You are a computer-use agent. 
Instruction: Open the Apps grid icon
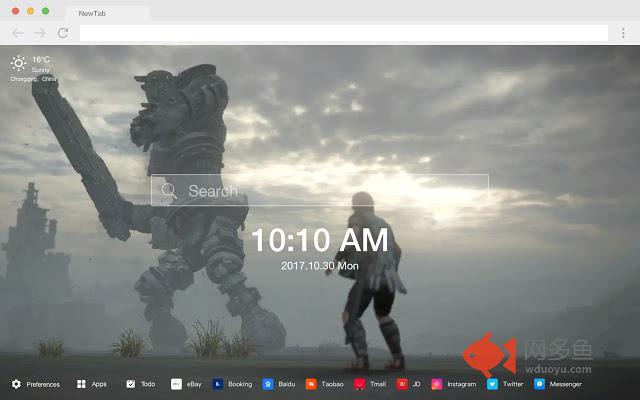(81, 384)
